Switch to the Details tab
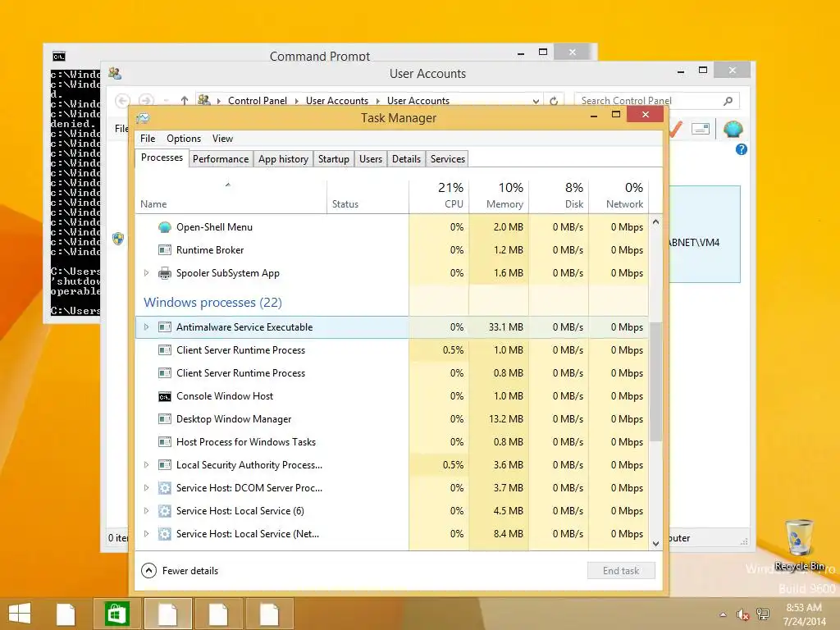This screenshot has height=630, width=840. pyautogui.click(x=407, y=159)
